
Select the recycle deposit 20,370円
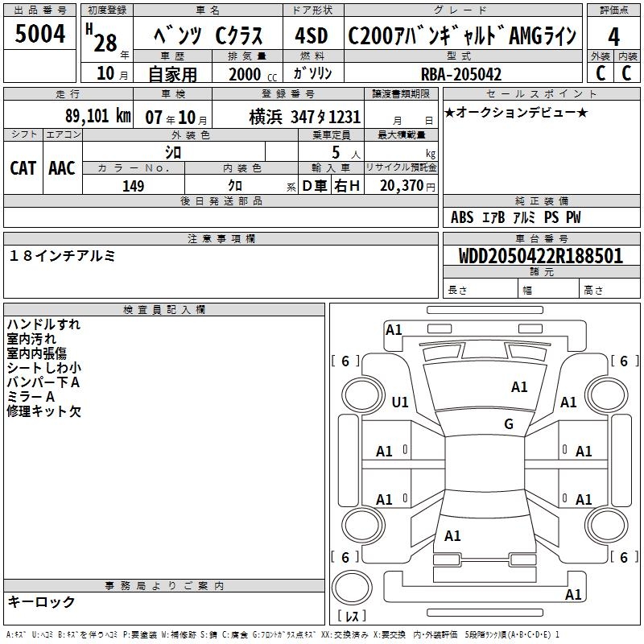[x=407, y=186]
